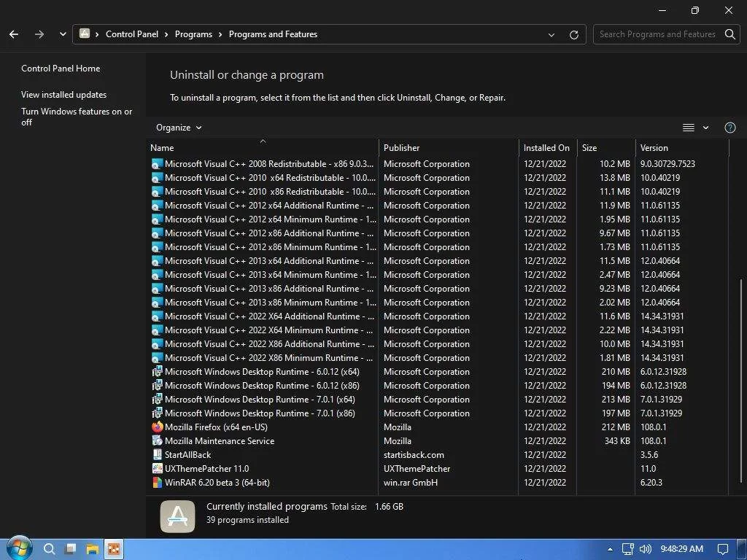Viewport: 747px width, 560px height.
Task: Click icon of Windows Desktop Runtime 6.0.12 (x64)
Action: [158, 371]
